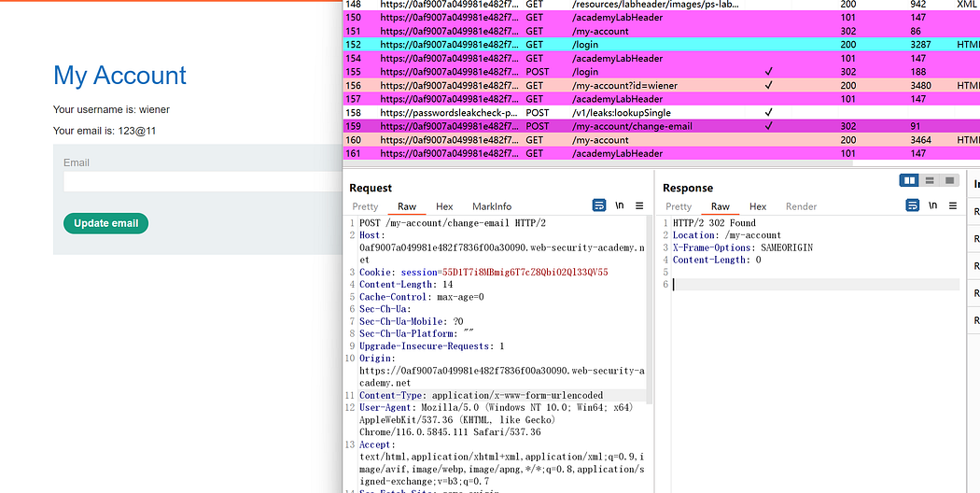Open the Request panel hamburger options menu
980x493 pixels.
[x=639, y=205]
